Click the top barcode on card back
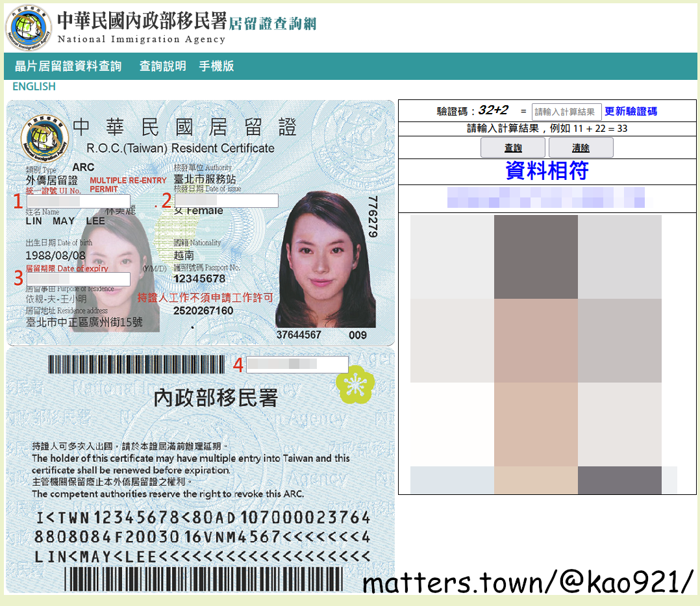The image size is (700, 606). click(136, 364)
